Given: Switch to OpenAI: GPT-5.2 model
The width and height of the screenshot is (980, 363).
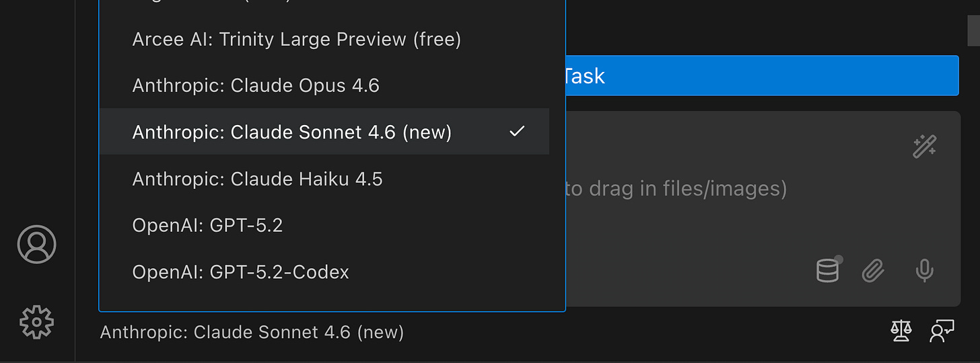Looking at the screenshot, I should [207, 226].
